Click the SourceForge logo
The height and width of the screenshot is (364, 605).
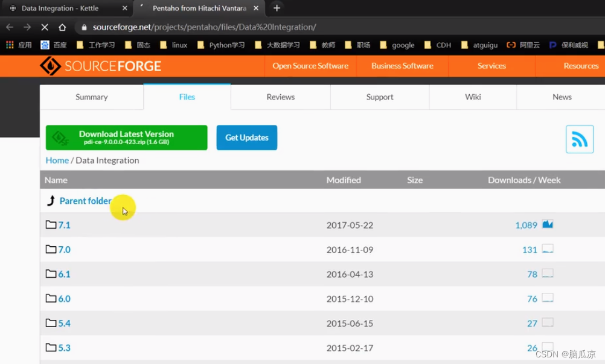100,66
